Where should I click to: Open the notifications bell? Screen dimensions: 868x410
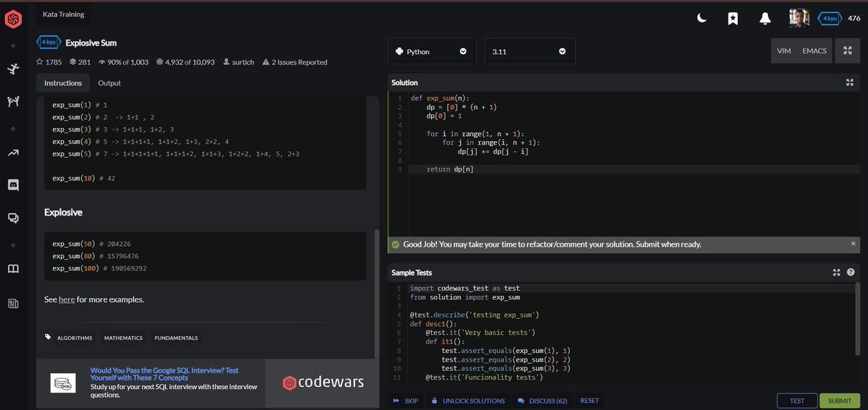pos(765,19)
